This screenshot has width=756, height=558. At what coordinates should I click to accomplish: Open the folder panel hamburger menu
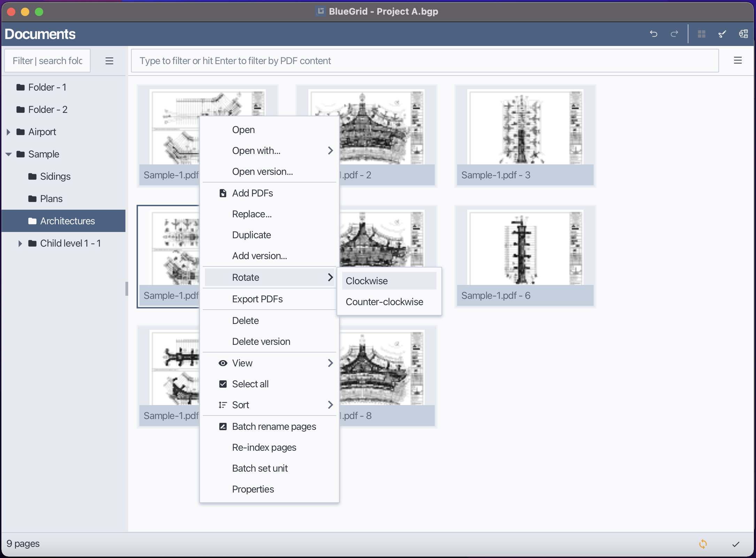pyautogui.click(x=109, y=61)
